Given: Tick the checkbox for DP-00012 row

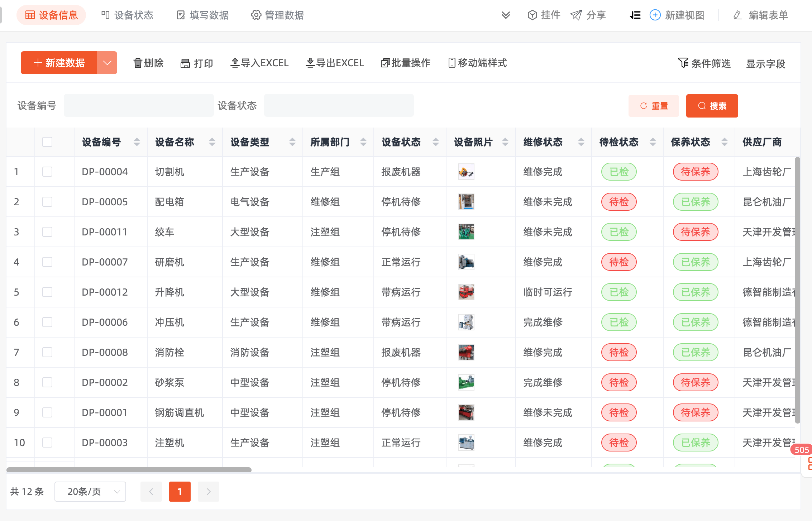Looking at the screenshot, I should (47, 292).
